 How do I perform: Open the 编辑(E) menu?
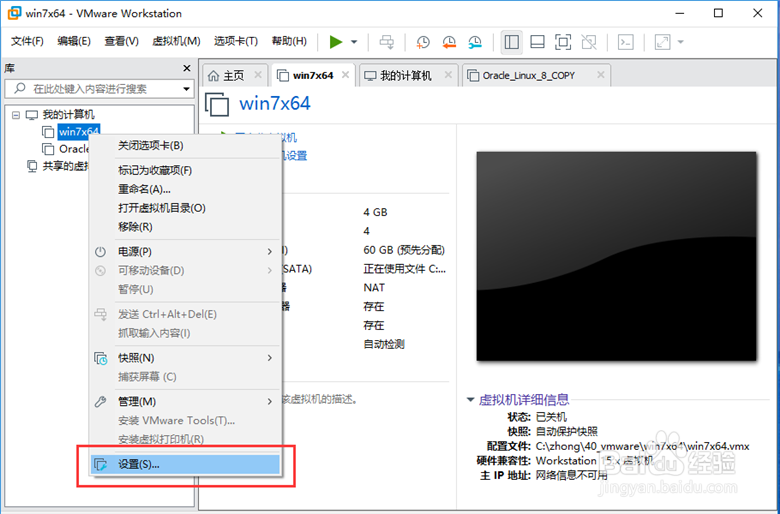pos(74,41)
